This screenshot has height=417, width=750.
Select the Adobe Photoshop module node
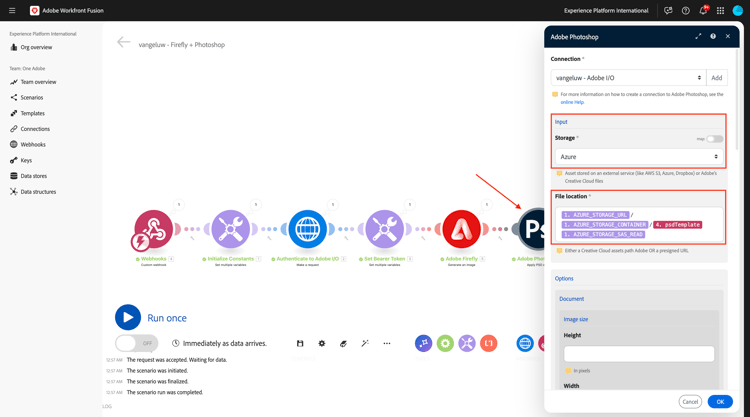(x=531, y=230)
